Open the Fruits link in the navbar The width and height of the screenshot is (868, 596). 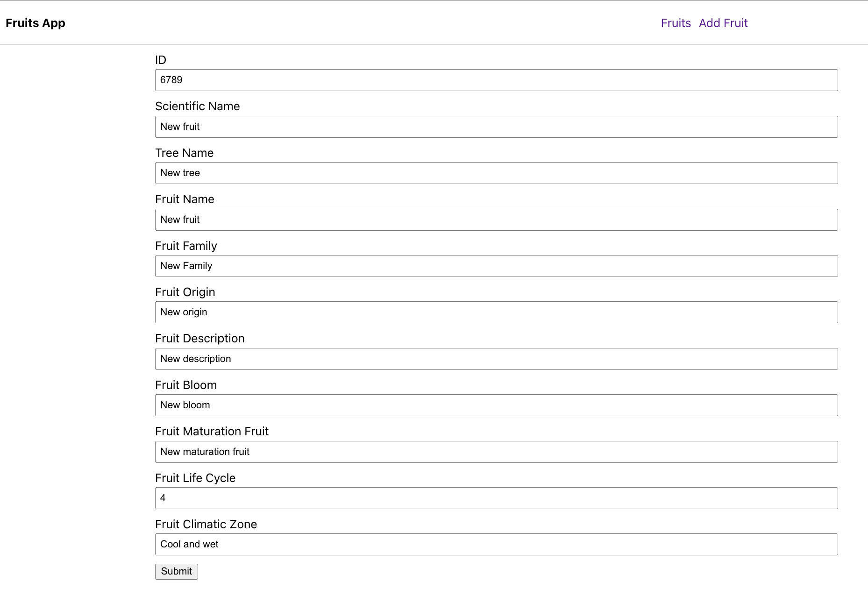[676, 23]
